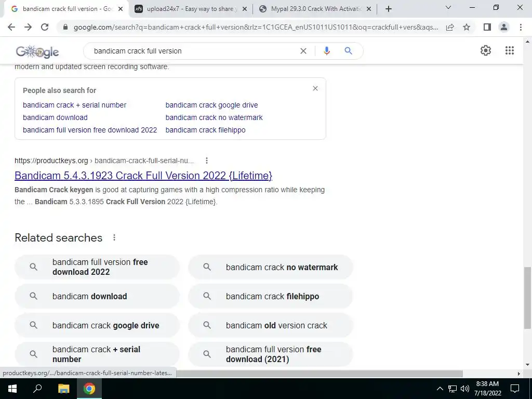Screen dimensions: 532x399
Task: Share this page using the share icon
Action: 450,27
